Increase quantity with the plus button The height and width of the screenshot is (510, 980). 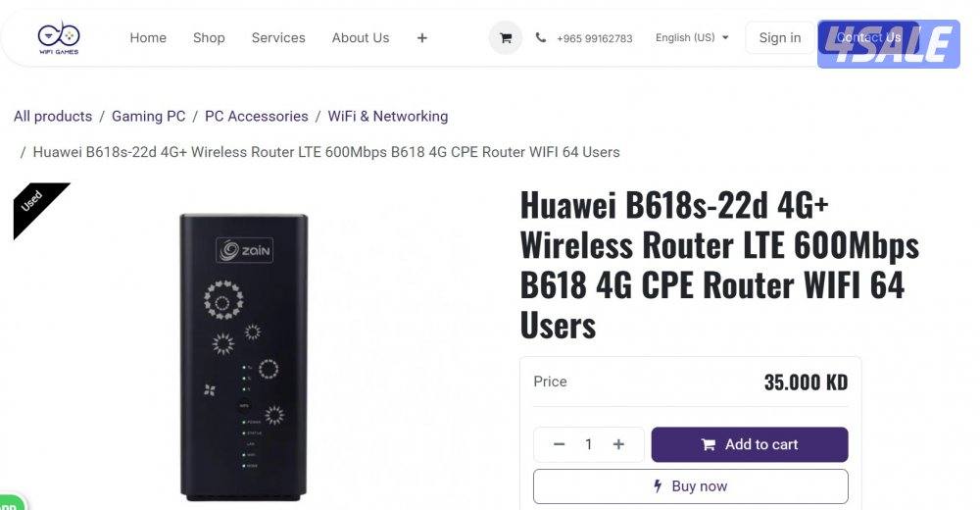pos(618,444)
